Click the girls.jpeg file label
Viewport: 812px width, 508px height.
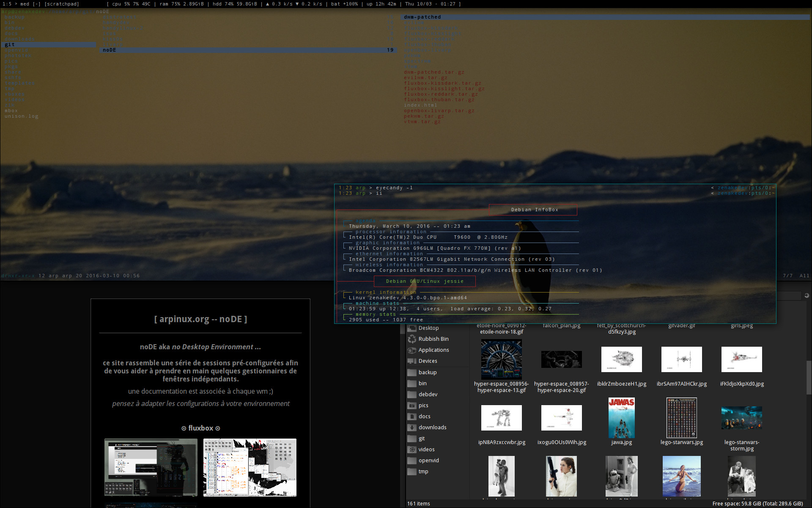point(742,326)
